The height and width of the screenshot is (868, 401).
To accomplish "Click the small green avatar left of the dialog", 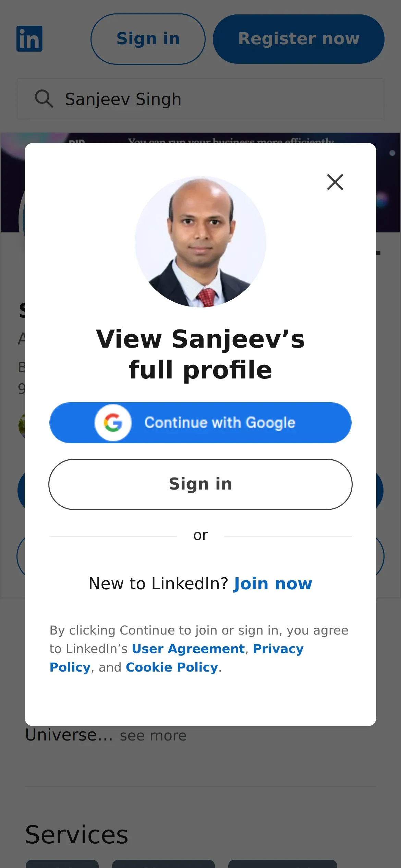I will tap(21, 426).
